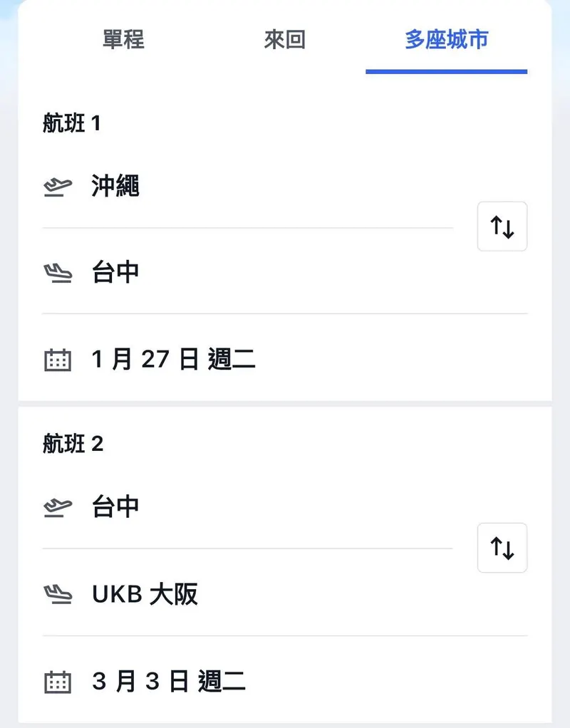Screen dimensions: 570x728
Task: Click the calendar icon beside 3 月 3 日
Action: click(58, 682)
